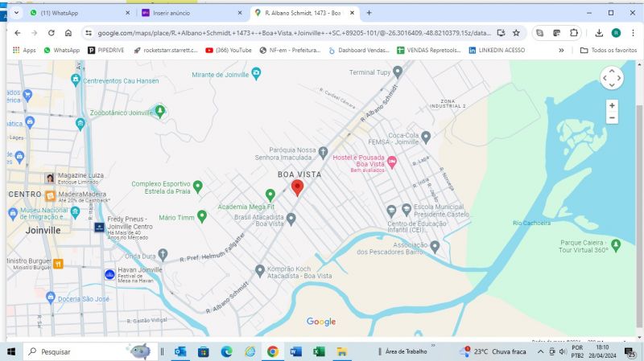Select the Ministro Burguer restaurant icon
Screen dimensions: 644x361
click(58, 264)
